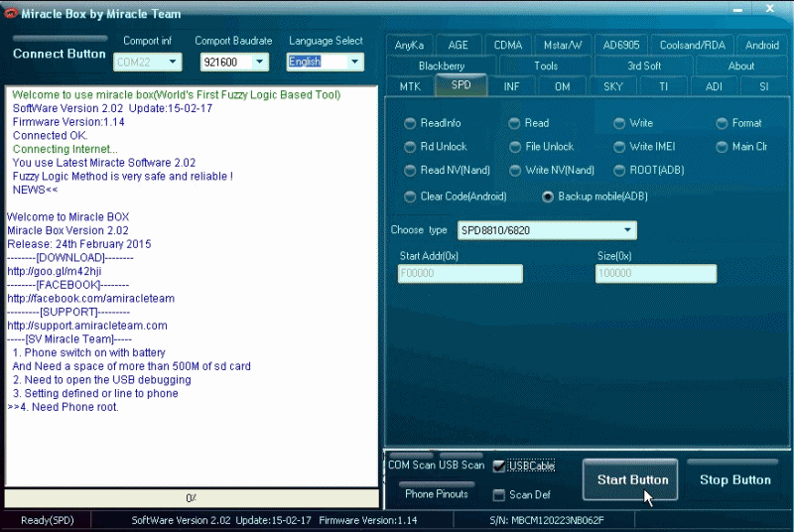Switch to the INF tab
This screenshot has height=532, width=794.
coord(511,86)
